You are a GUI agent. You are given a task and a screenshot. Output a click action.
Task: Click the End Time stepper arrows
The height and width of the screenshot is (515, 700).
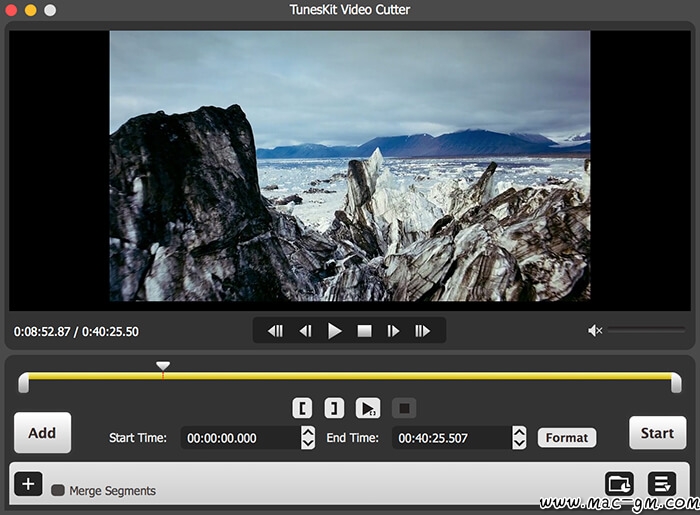[x=519, y=438]
